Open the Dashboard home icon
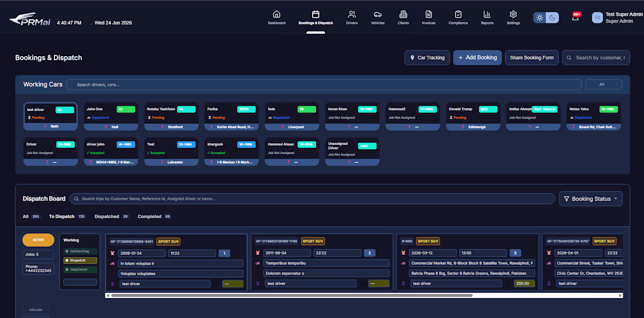Image resolution: width=644 pixels, height=318 pixels. (x=276, y=15)
